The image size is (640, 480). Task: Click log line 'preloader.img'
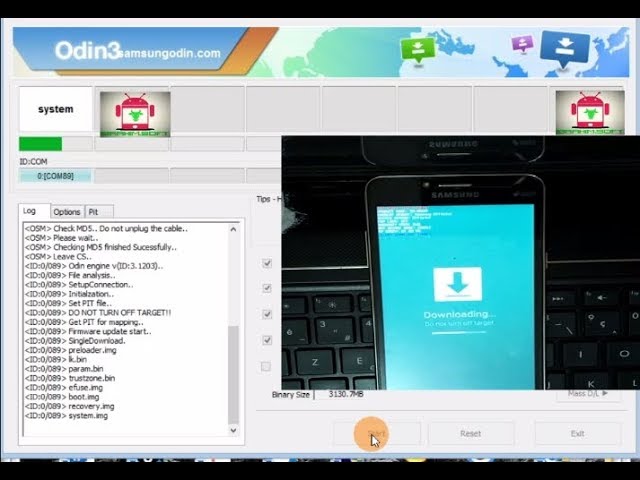point(71,350)
